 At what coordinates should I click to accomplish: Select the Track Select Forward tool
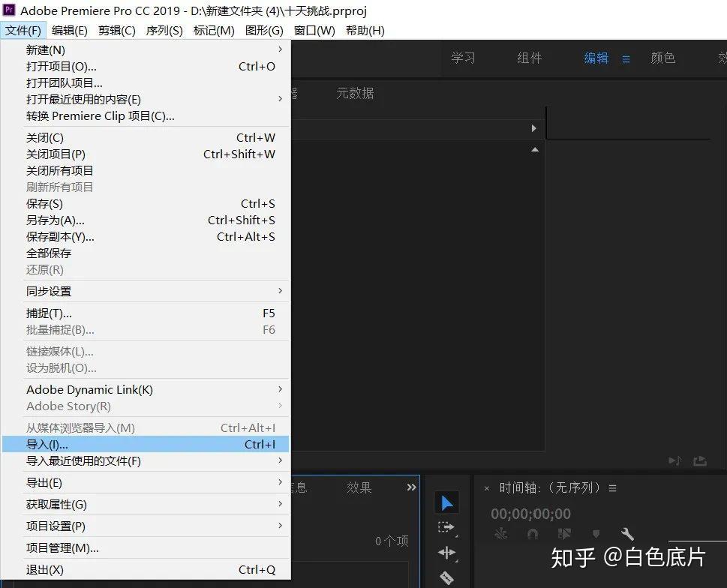point(446,528)
